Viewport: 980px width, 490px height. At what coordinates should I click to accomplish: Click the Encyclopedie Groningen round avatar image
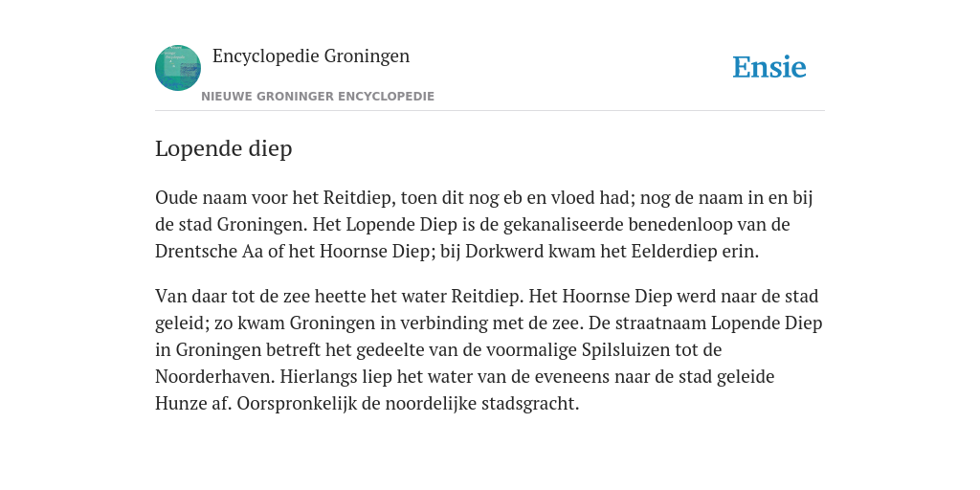pos(178,68)
